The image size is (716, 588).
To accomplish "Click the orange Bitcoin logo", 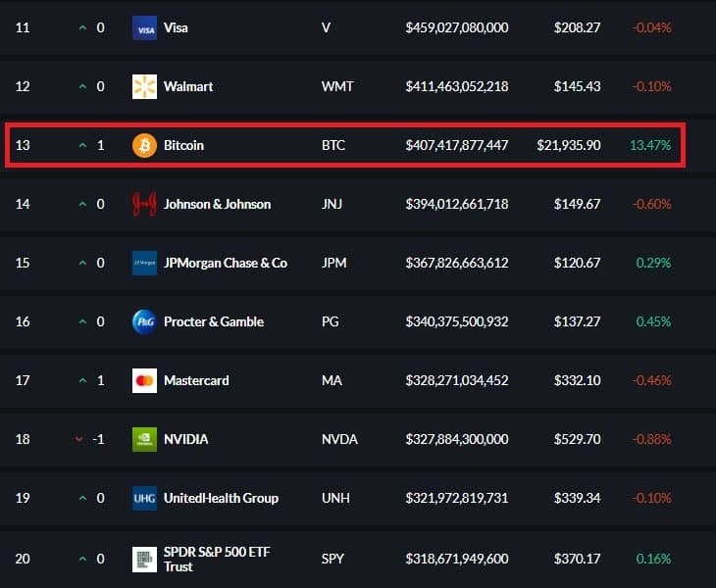I will (144, 145).
